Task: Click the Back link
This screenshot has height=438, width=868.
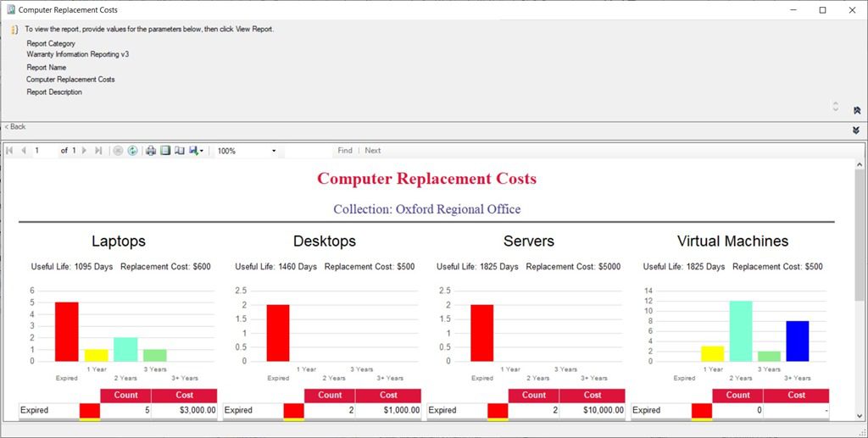Action: (x=15, y=127)
